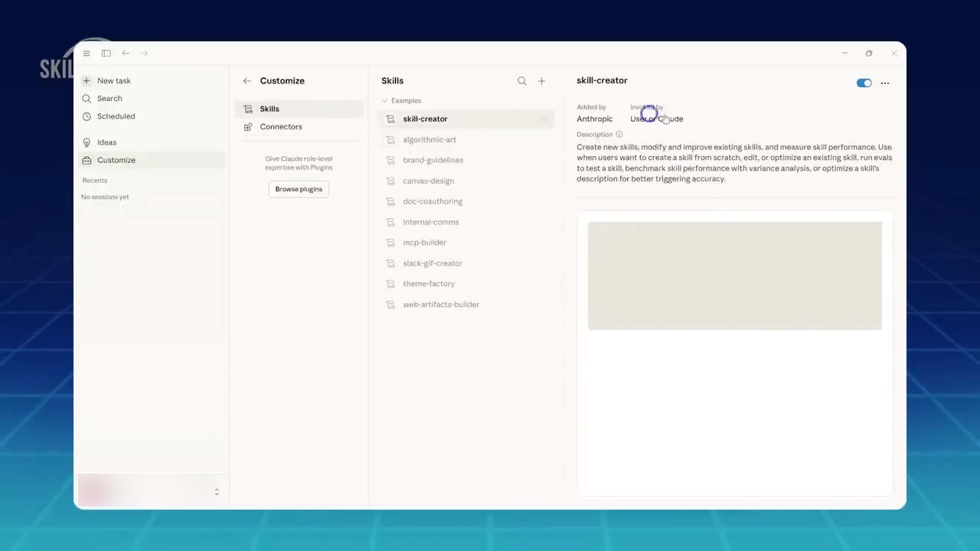The width and height of the screenshot is (980, 551).
Task: Select the slack-gif-creator skill
Action: (x=465, y=264)
